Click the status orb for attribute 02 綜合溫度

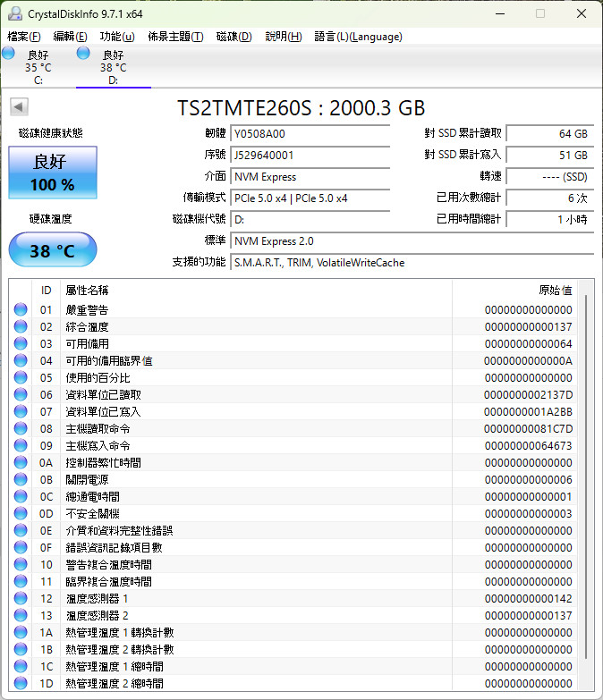21,326
